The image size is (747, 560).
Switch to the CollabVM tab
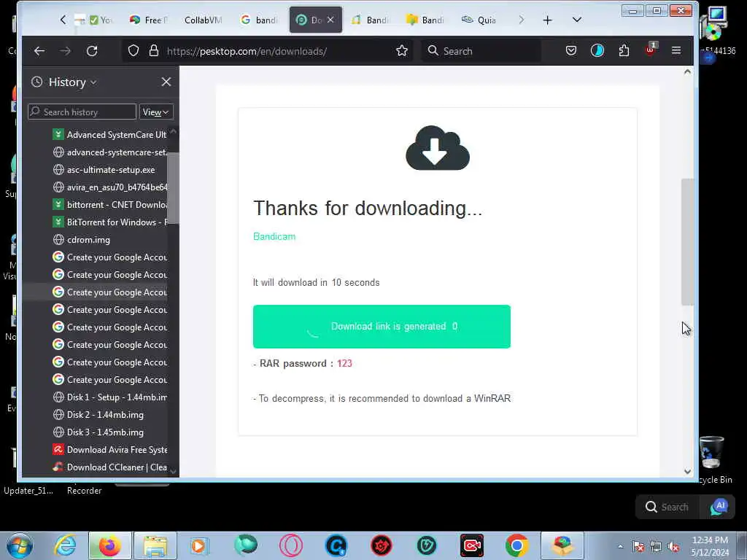click(203, 20)
